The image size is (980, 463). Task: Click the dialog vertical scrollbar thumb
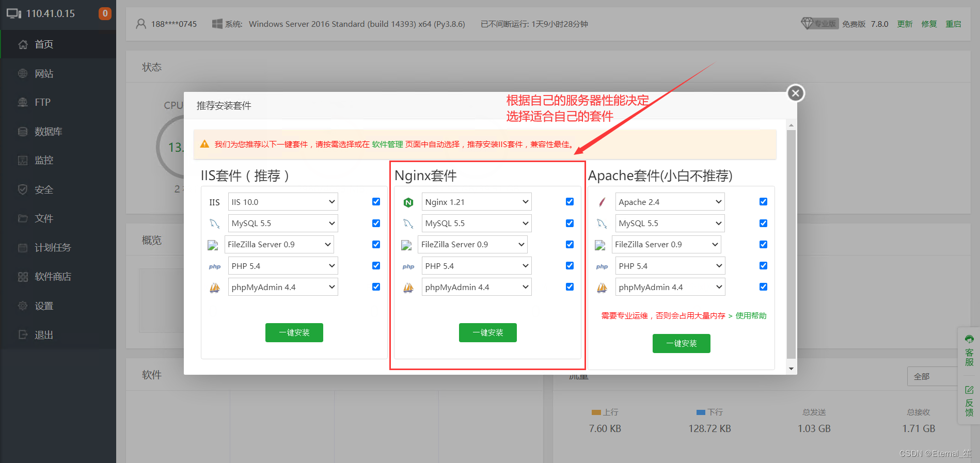tap(791, 244)
